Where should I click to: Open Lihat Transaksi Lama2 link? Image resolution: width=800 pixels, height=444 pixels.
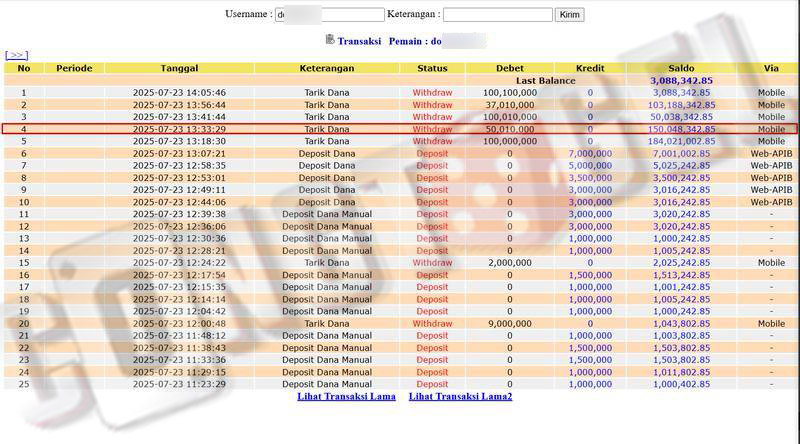point(461,397)
